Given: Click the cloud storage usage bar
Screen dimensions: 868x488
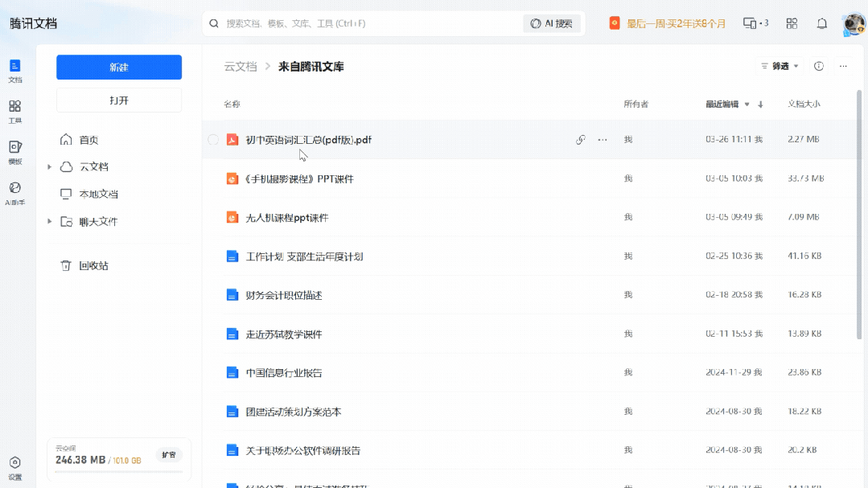Looking at the screenshot, I should [x=119, y=472].
